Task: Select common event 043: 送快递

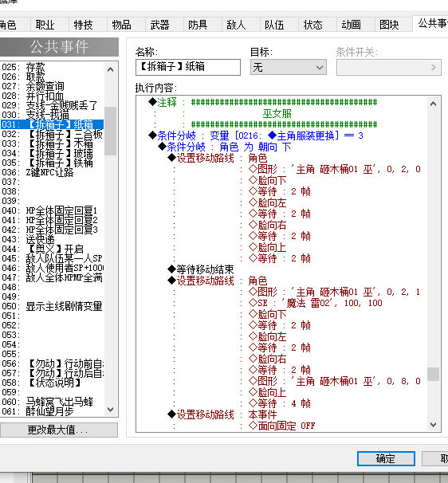Action: 52,239
